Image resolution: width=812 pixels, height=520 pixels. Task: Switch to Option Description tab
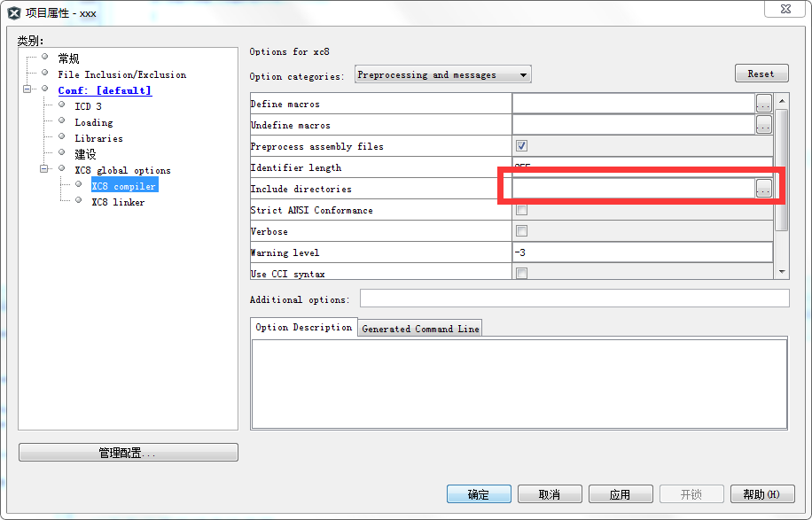(303, 328)
